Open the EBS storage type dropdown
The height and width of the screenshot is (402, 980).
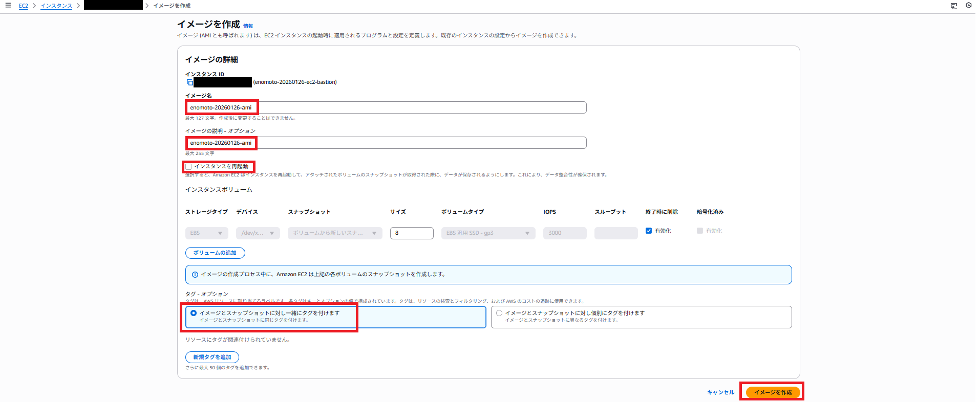(206, 233)
